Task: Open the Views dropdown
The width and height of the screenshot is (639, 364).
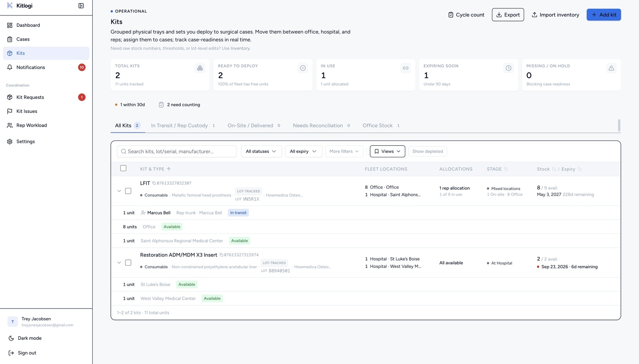Action: [x=387, y=152]
